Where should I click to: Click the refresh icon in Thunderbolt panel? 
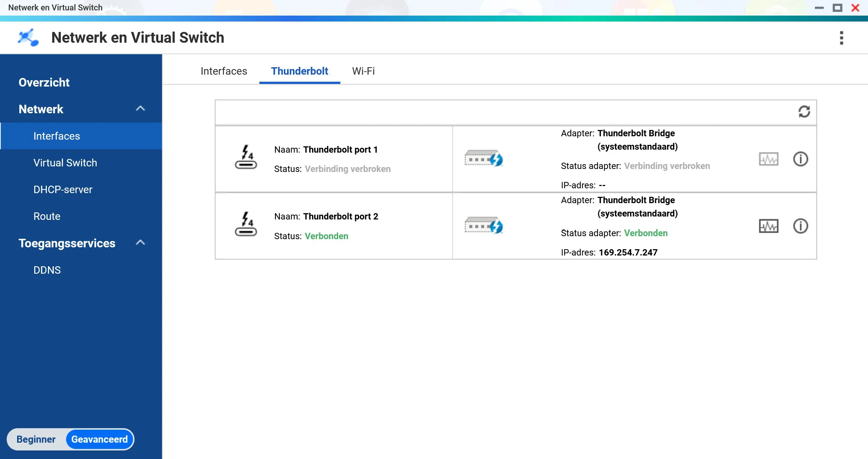click(804, 111)
